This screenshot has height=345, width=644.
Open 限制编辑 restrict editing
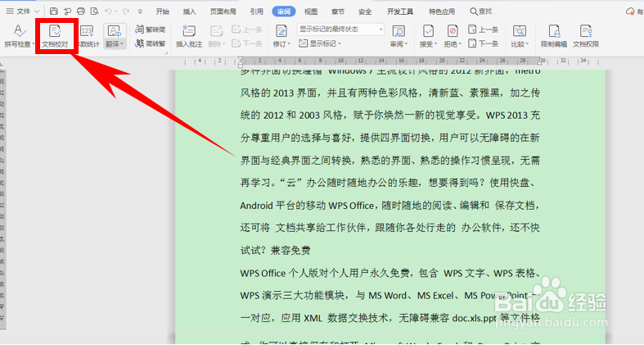[x=554, y=36]
